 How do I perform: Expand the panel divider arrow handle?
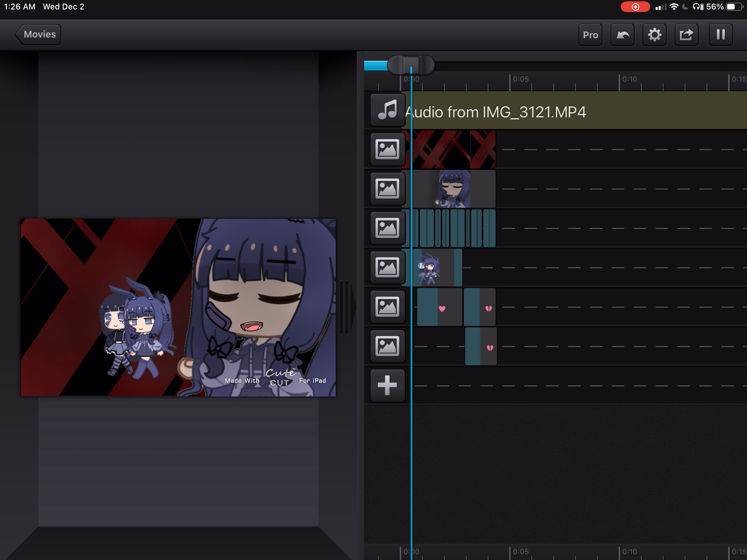coord(347,308)
